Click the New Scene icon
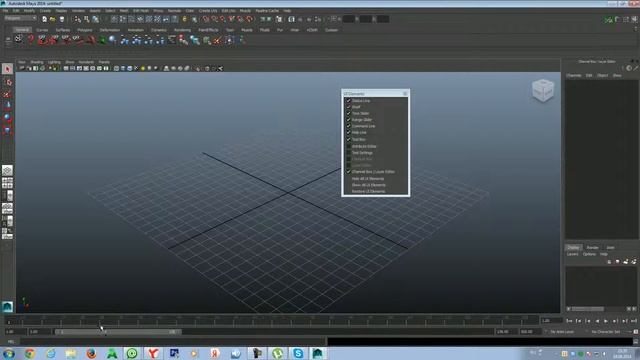Viewport: 640px width, 360px height. click(44, 19)
